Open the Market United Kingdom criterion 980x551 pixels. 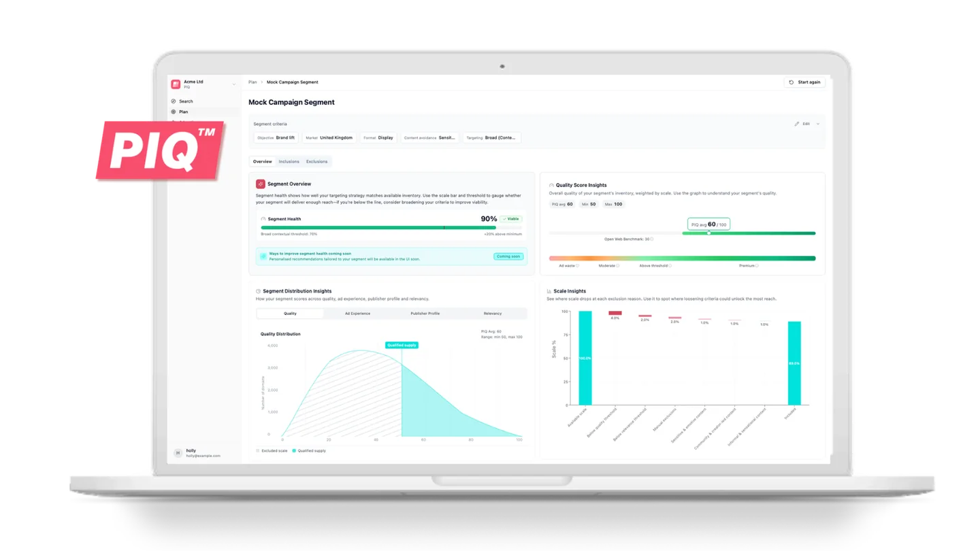(x=329, y=138)
